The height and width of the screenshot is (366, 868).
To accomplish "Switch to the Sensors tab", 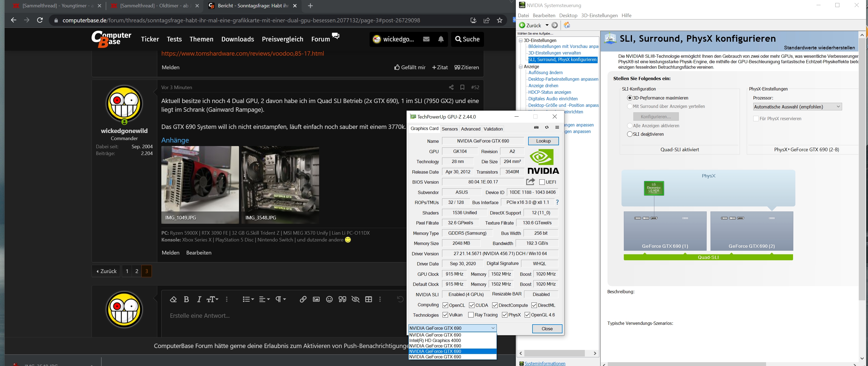I will 449,129.
